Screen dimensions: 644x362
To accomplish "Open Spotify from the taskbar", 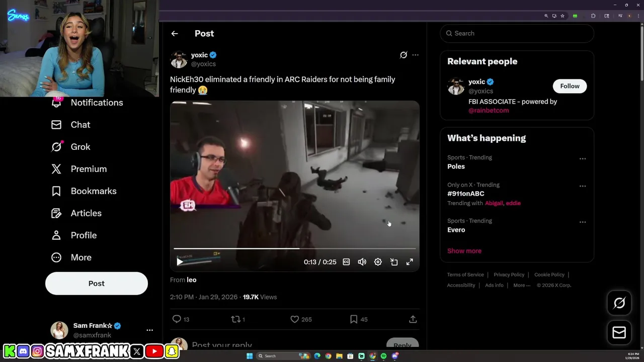I will pyautogui.click(x=383, y=356).
